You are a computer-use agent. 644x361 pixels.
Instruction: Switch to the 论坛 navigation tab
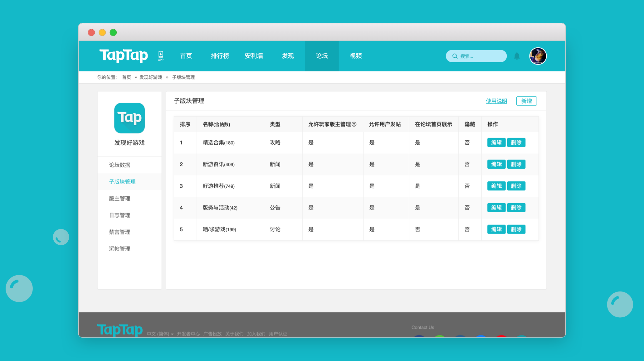[x=322, y=56]
